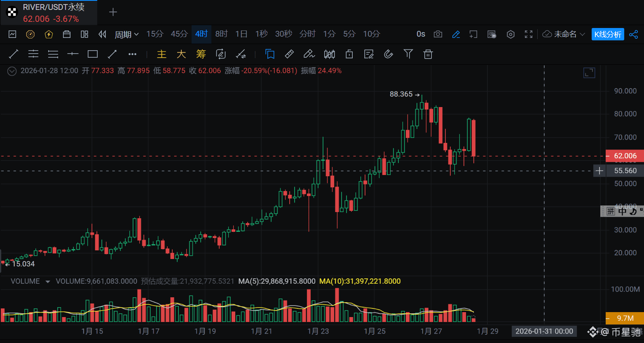Screen dimensions: 644x343
Task: Enter fullscreen with the expand-arrows icon
Action: (529, 34)
